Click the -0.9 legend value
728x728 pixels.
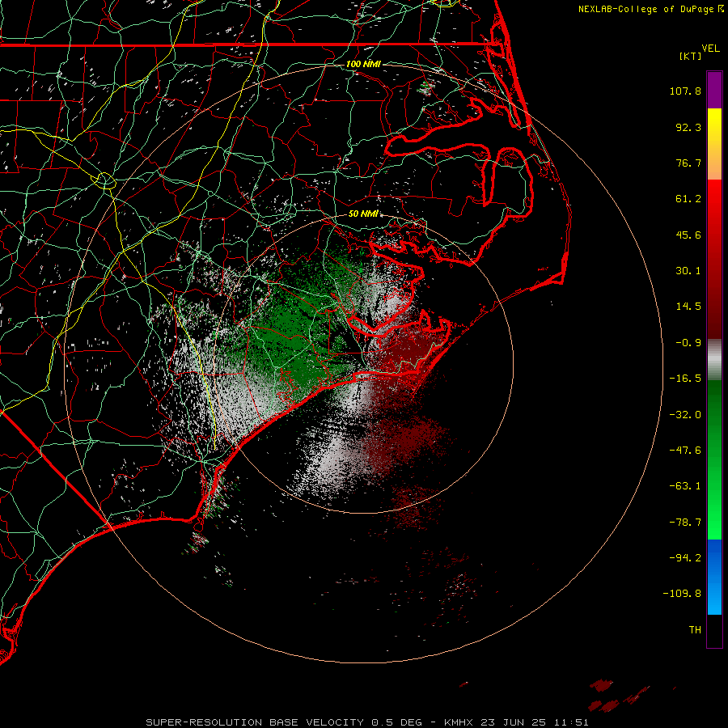(688, 343)
